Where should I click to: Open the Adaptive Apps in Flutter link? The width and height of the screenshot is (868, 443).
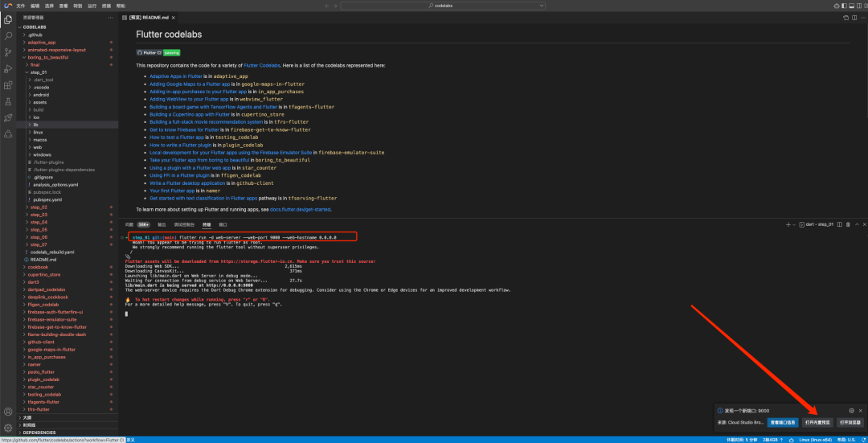click(x=176, y=76)
